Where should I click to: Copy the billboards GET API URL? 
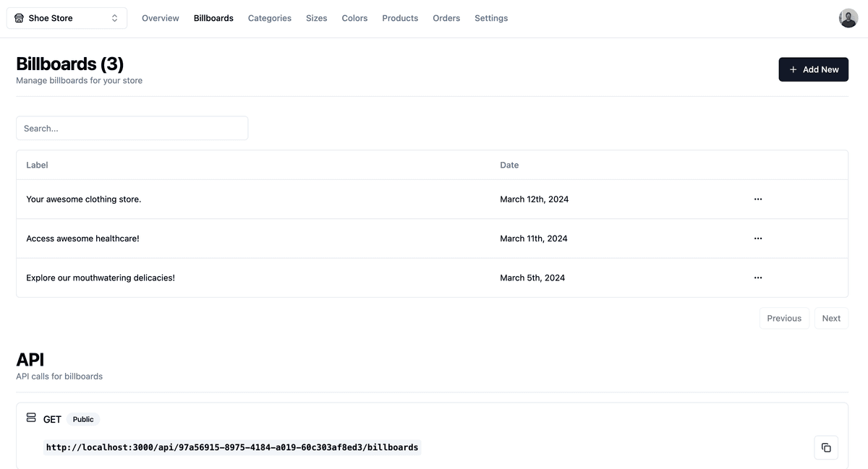tap(826, 447)
